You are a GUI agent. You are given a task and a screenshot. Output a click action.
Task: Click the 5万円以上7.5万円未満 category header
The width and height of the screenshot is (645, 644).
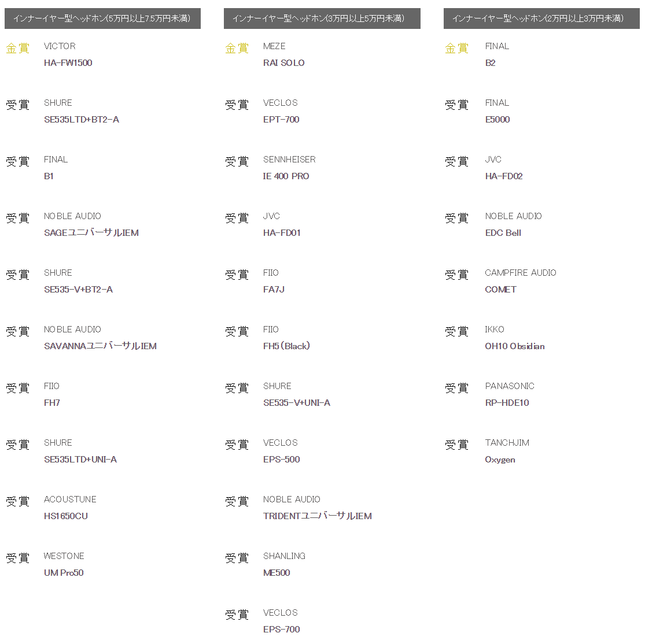102,18
